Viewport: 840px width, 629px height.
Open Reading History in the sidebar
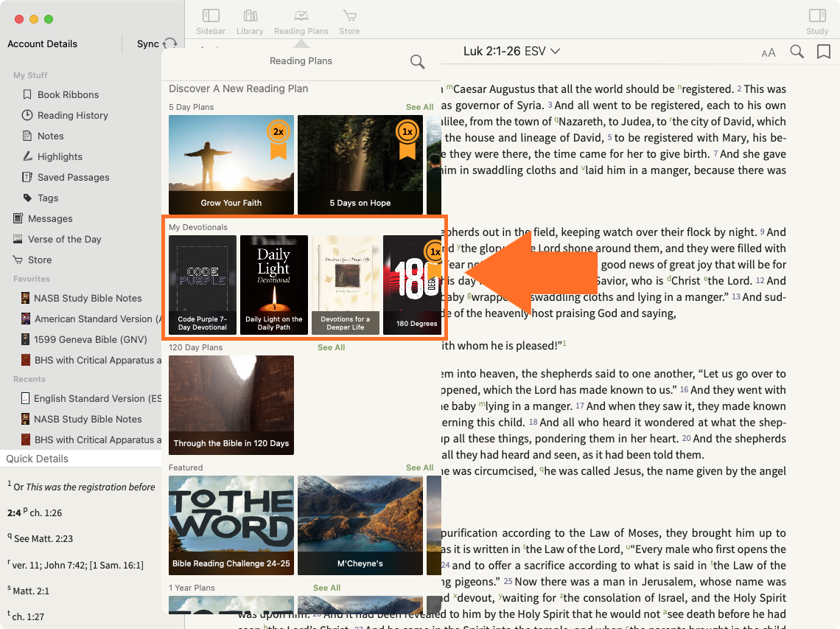72,115
